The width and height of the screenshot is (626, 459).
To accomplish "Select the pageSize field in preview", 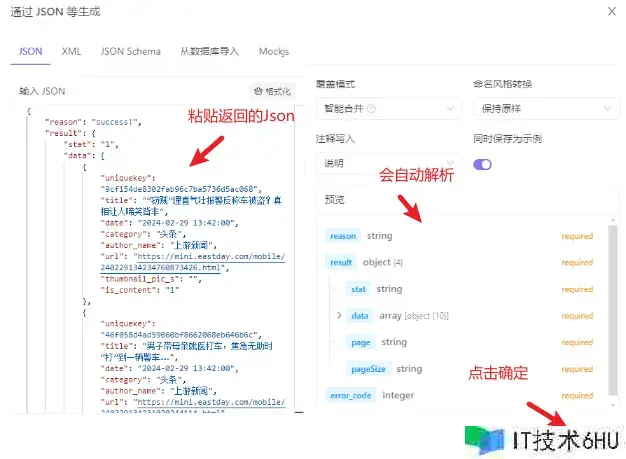I will pyautogui.click(x=372, y=369).
